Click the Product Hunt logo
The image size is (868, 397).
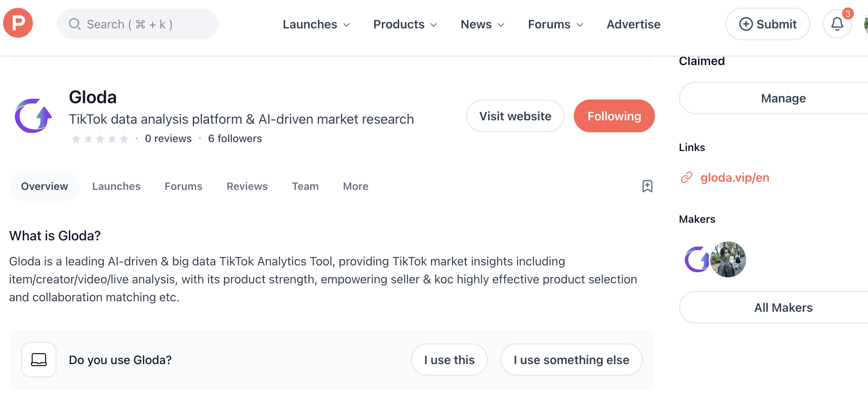(18, 23)
